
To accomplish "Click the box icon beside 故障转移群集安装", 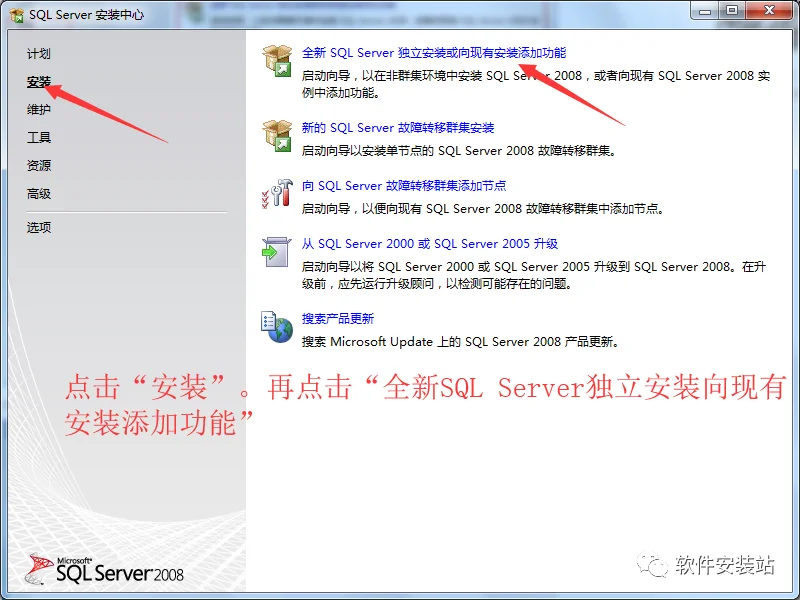I will (277, 135).
